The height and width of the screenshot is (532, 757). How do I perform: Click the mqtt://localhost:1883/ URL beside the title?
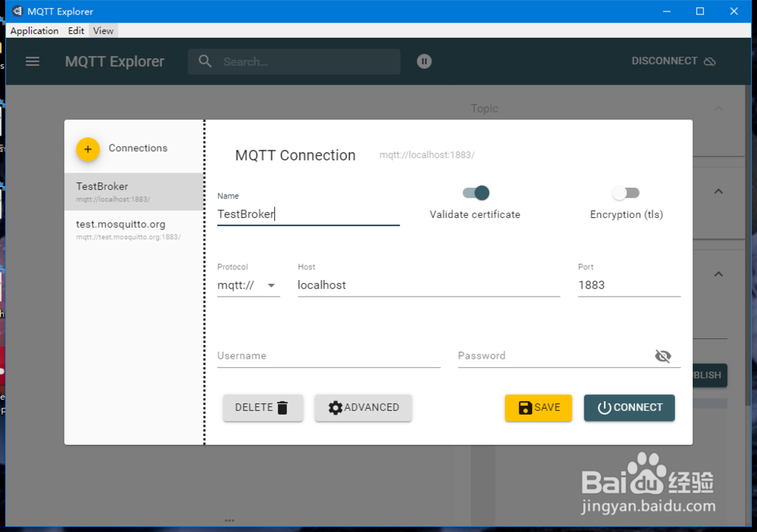[x=427, y=155]
